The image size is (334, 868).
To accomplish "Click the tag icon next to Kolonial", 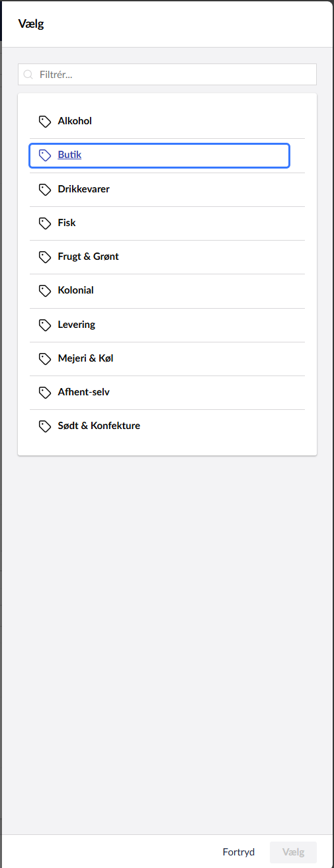I will point(45,291).
